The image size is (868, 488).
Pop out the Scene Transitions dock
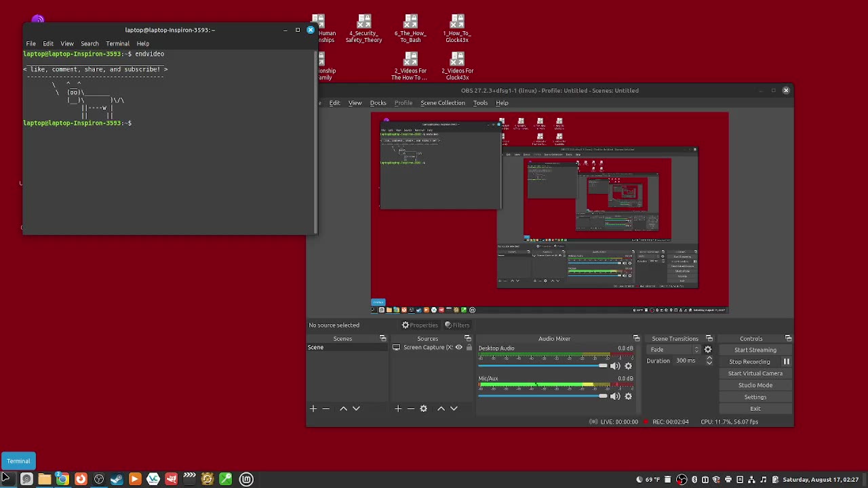click(709, 339)
